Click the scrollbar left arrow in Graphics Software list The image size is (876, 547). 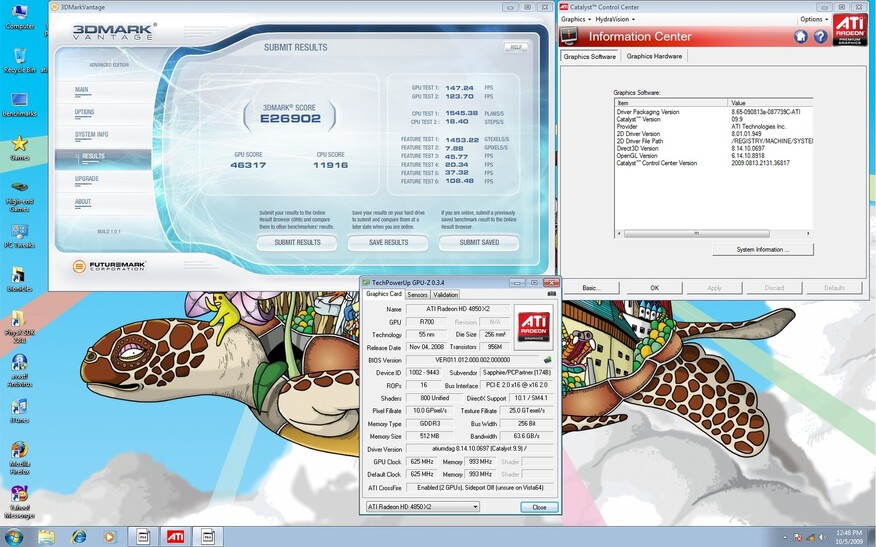pos(618,234)
